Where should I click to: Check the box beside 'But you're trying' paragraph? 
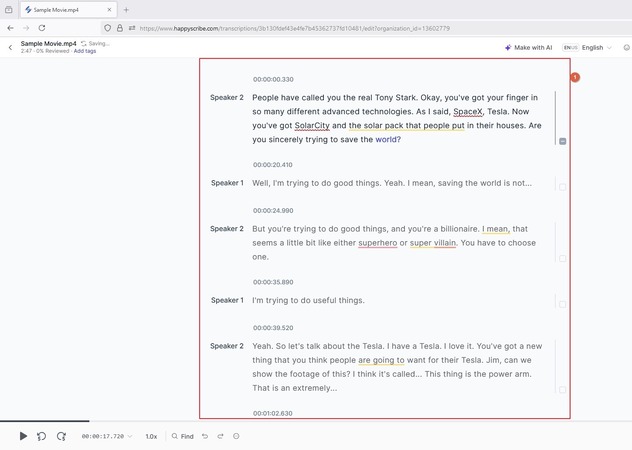click(x=563, y=258)
